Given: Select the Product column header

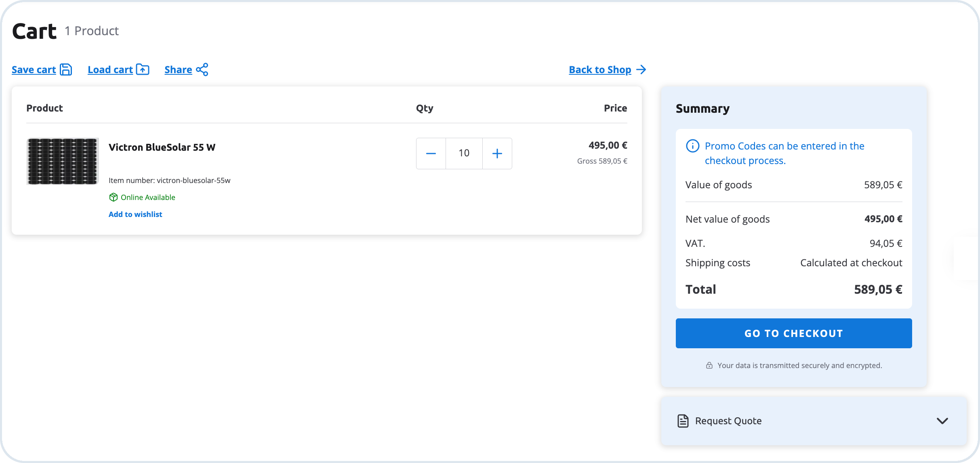Looking at the screenshot, I should [44, 108].
